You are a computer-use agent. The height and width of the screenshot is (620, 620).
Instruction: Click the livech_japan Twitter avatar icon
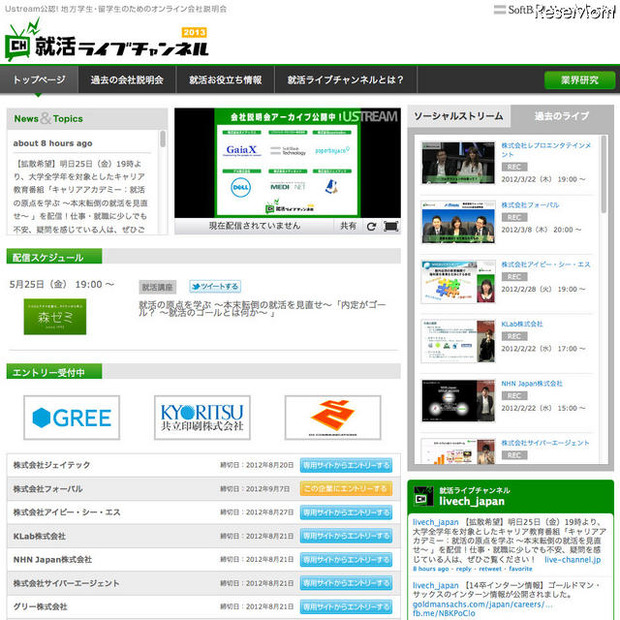[423, 497]
